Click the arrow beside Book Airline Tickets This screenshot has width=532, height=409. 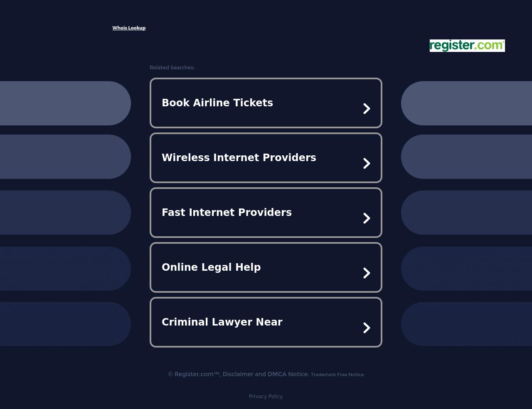tap(367, 109)
